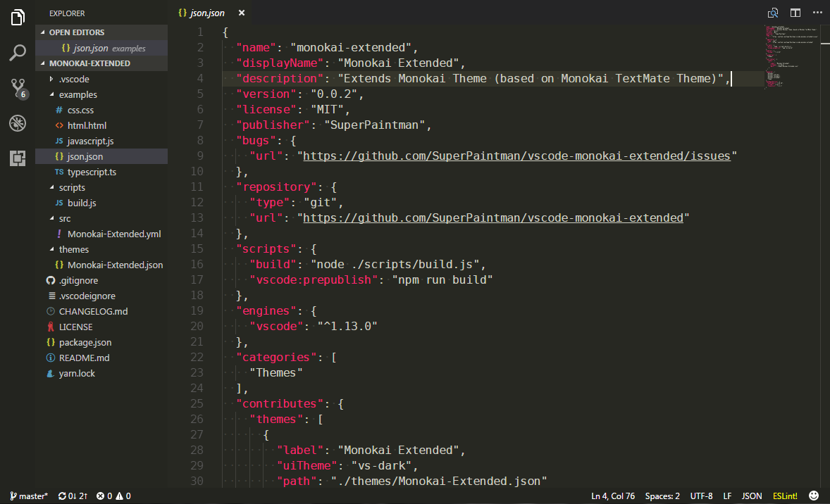Split the editor with the split icon
This screenshot has height=504, width=830.
(x=795, y=13)
